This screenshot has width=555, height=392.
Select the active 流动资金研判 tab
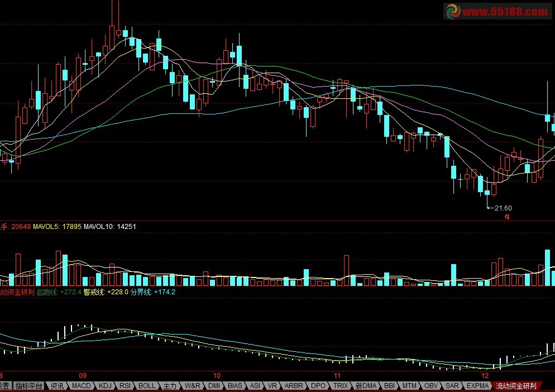516,386
